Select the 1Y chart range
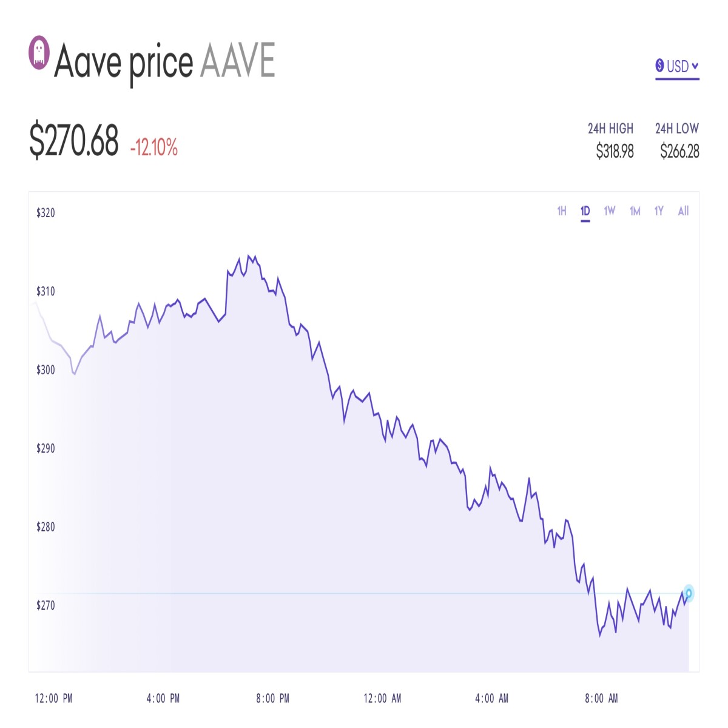728x728 pixels. [x=659, y=211]
